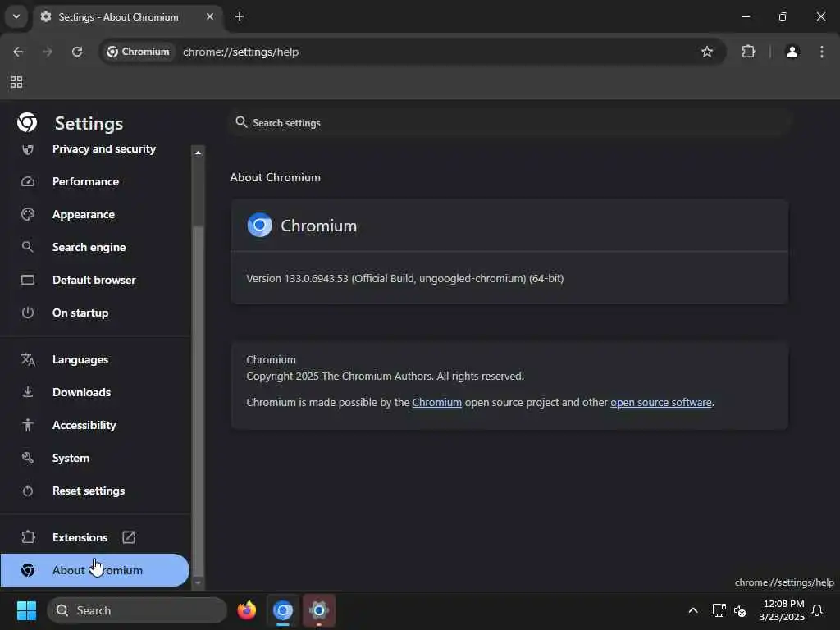The width and height of the screenshot is (840, 630).
Task: Select About Chromium in sidebar
Action: (x=95, y=570)
